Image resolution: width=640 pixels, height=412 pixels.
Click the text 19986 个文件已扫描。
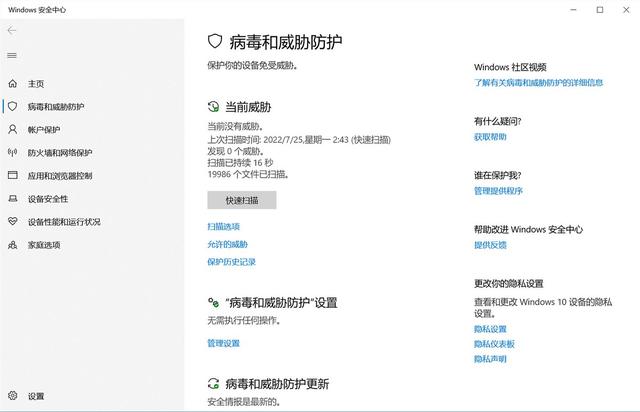(x=249, y=174)
